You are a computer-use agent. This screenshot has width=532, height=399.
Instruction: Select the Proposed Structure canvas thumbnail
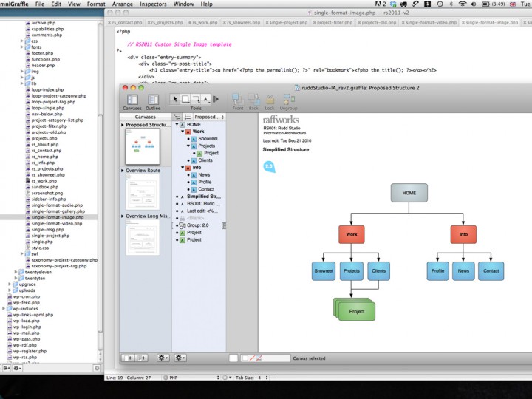[x=143, y=146]
